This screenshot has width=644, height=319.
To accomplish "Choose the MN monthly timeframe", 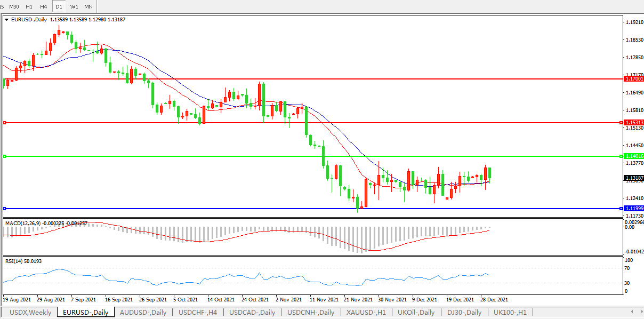I will (x=88, y=6).
